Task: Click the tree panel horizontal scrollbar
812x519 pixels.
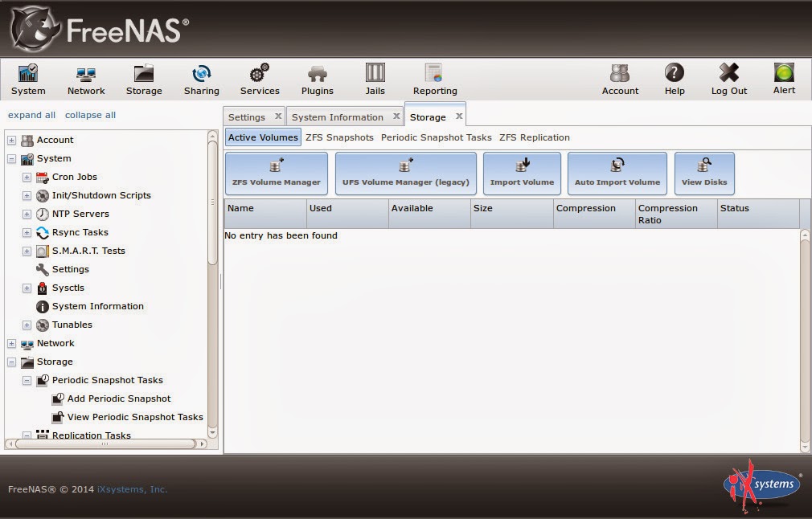Action: [x=105, y=444]
